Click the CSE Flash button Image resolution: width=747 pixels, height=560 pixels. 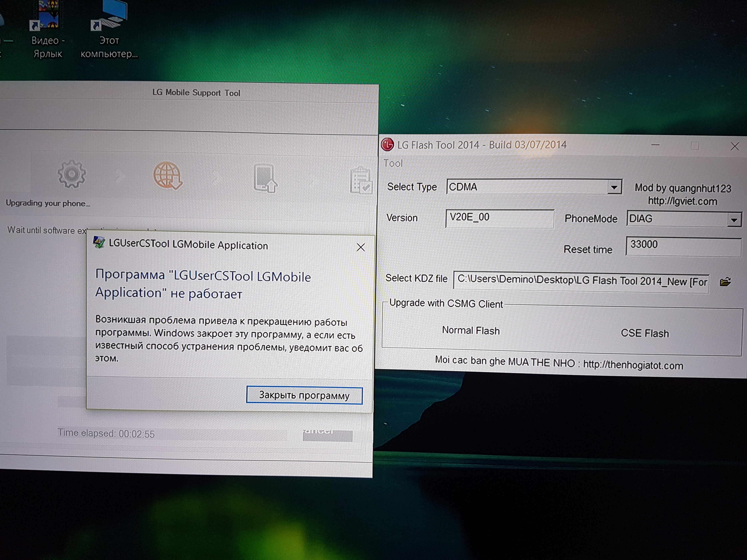point(644,333)
